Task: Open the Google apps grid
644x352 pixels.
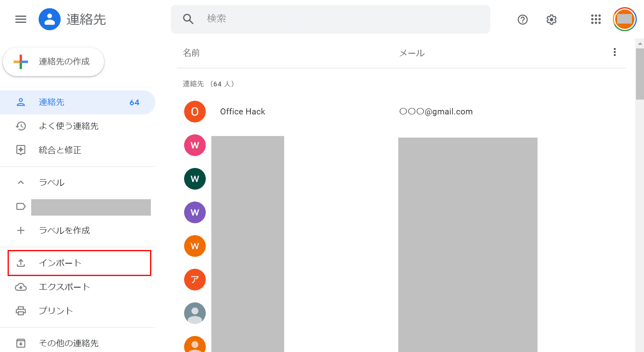Action: coord(596,19)
